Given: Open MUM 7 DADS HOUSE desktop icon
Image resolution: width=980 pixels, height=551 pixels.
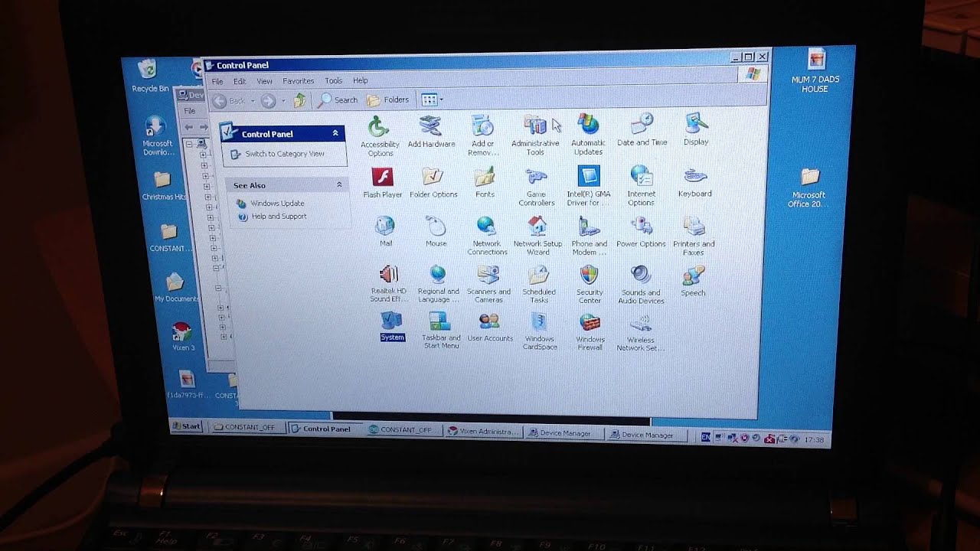Looking at the screenshot, I should pyautogui.click(x=815, y=71).
